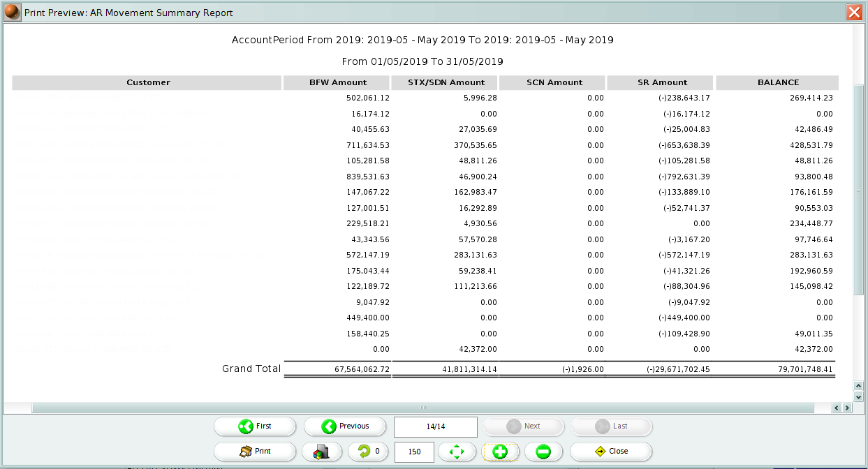The image size is (868, 469).
Task: Click the STX/SDN amount 370,535.65
Action: point(476,145)
